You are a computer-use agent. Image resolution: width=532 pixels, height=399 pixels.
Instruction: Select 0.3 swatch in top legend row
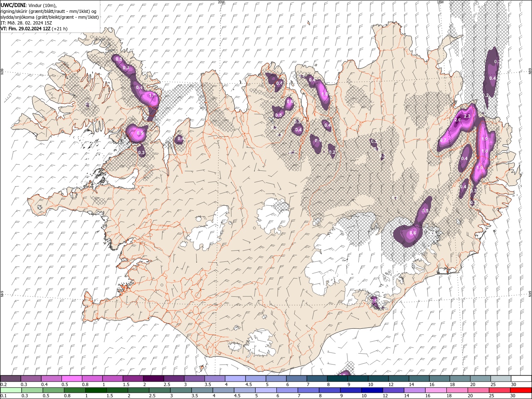(31, 379)
